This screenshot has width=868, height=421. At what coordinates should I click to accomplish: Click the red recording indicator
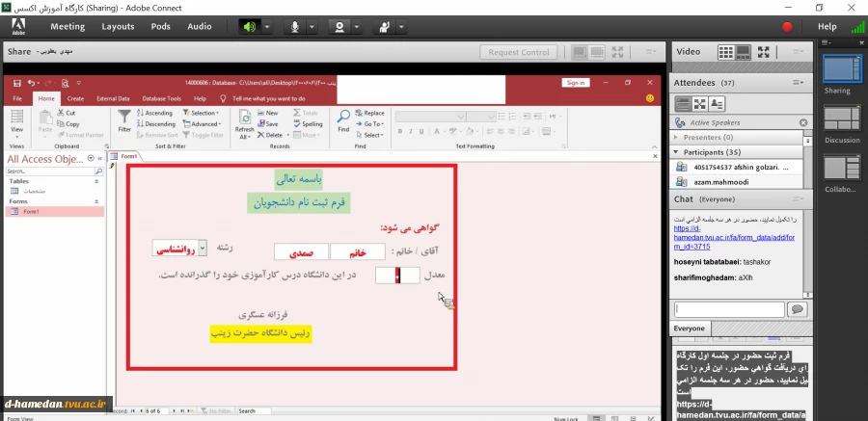click(x=787, y=27)
